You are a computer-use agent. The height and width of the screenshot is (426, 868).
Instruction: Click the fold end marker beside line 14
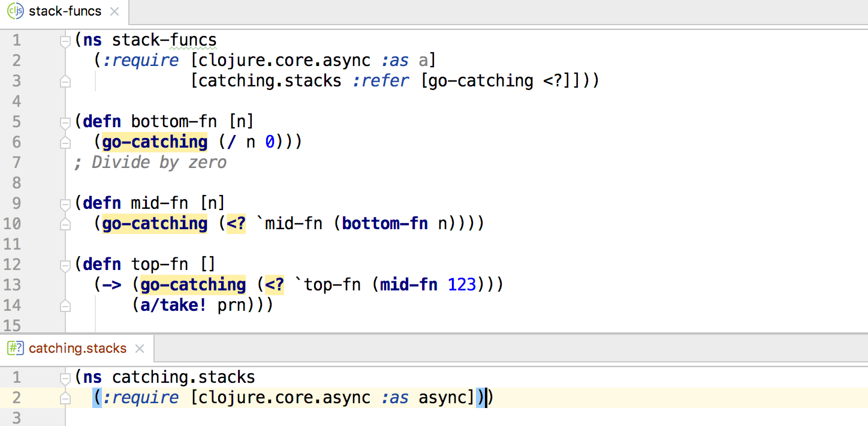click(65, 306)
